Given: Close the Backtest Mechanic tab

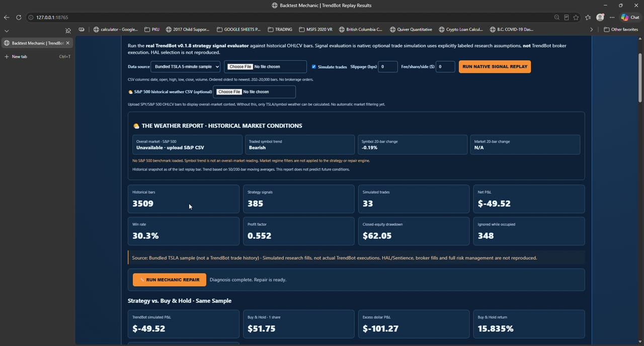Looking at the screenshot, I should pyautogui.click(x=67, y=43).
